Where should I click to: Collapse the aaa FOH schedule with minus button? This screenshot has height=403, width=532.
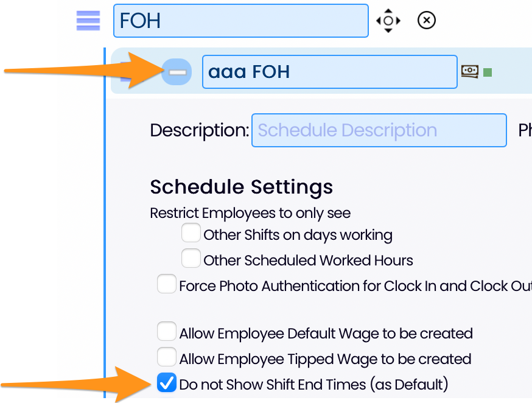[x=177, y=72]
